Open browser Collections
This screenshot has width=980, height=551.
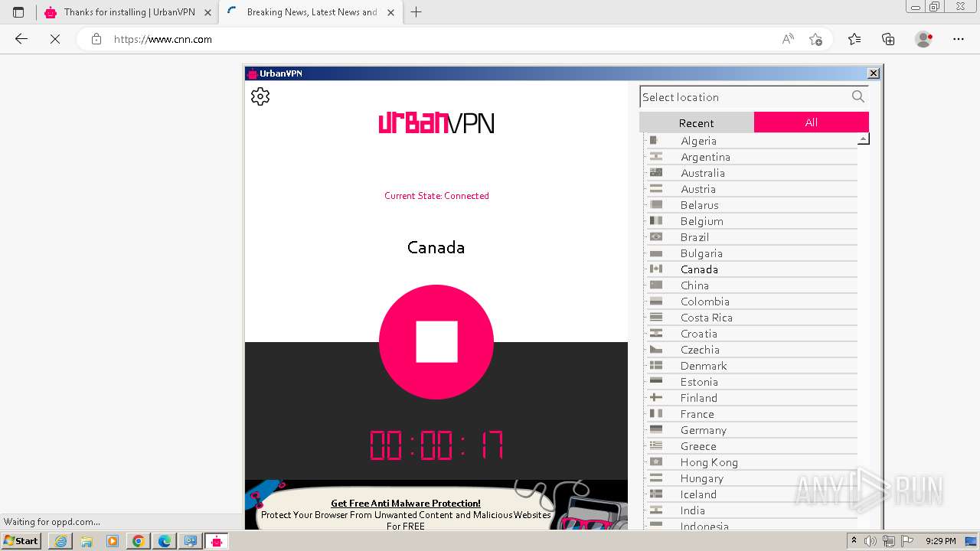coord(888,39)
